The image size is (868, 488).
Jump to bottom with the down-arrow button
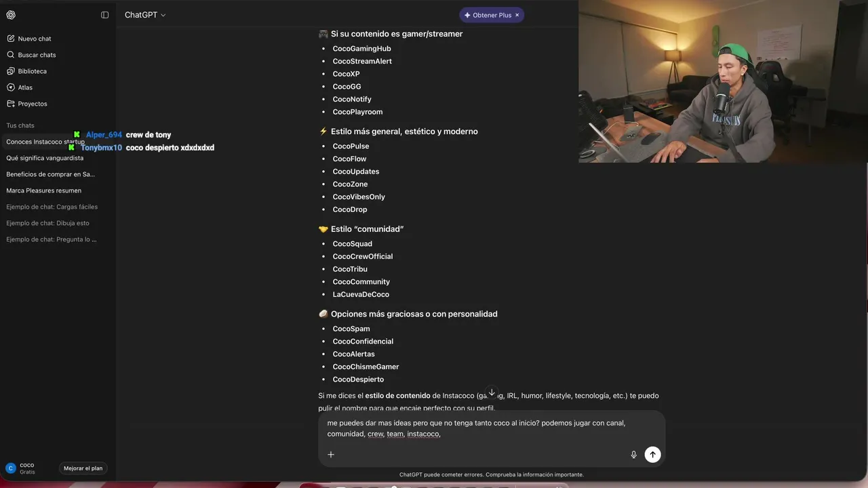492,392
